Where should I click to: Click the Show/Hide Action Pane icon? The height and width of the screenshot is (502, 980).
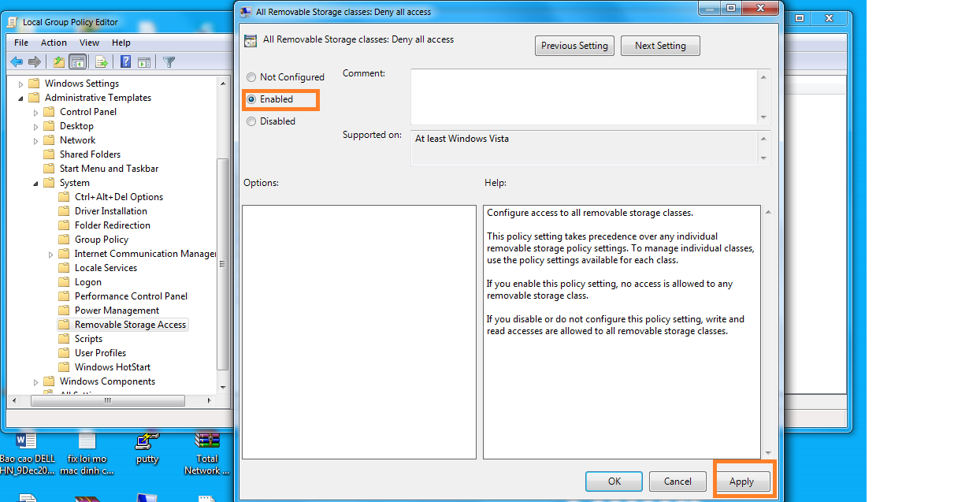145,62
